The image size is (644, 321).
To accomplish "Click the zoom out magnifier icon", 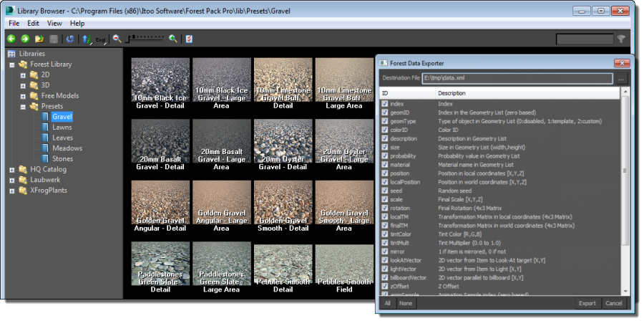I will pos(117,39).
